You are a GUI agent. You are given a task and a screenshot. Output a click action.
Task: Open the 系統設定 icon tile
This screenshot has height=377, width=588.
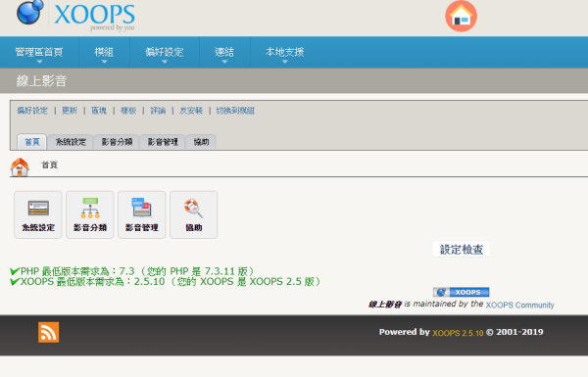38,214
